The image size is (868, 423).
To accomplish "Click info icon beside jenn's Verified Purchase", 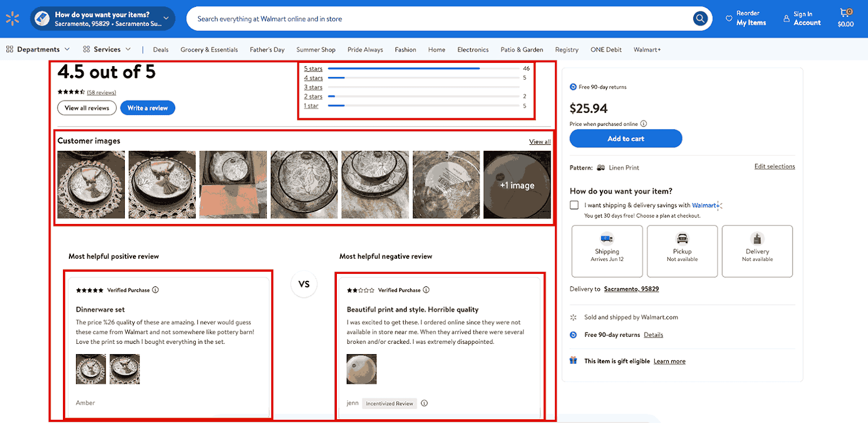I will 426,290.
